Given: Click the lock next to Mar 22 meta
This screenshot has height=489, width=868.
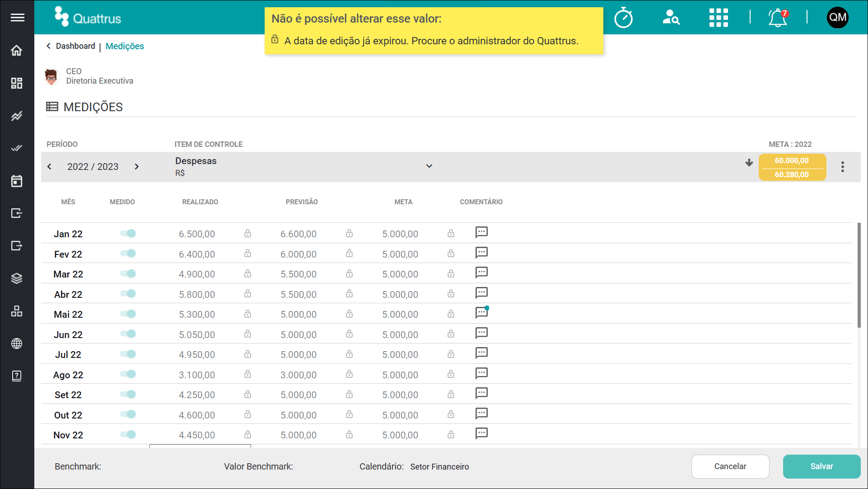Looking at the screenshot, I should tap(451, 273).
